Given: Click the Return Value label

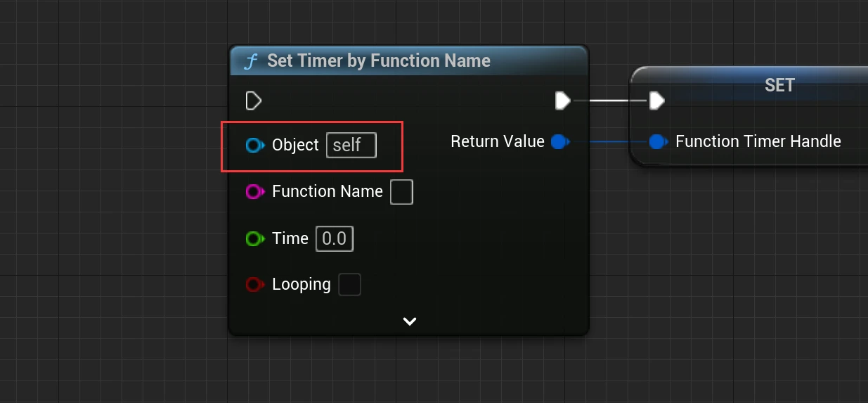Looking at the screenshot, I should (498, 141).
